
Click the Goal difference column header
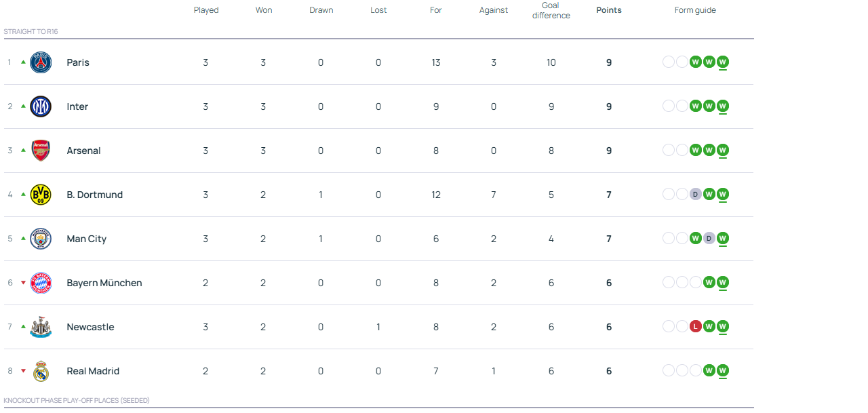point(551,10)
